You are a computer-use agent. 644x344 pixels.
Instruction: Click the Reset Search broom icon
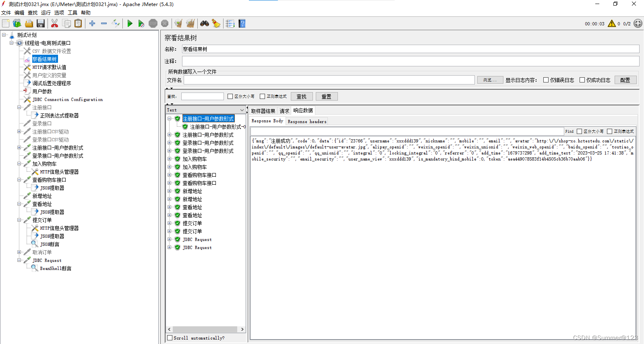tap(216, 24)
